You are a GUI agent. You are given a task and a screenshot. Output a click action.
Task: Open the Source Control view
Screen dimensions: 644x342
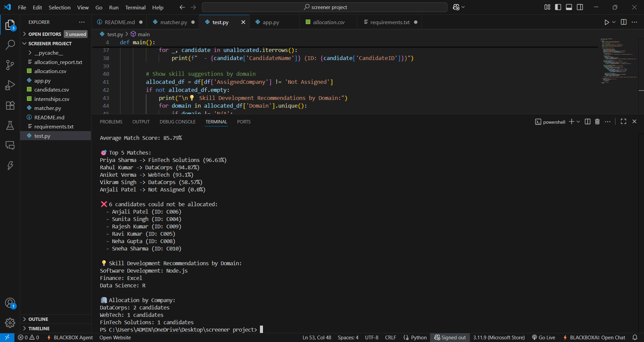pos(10,65)
